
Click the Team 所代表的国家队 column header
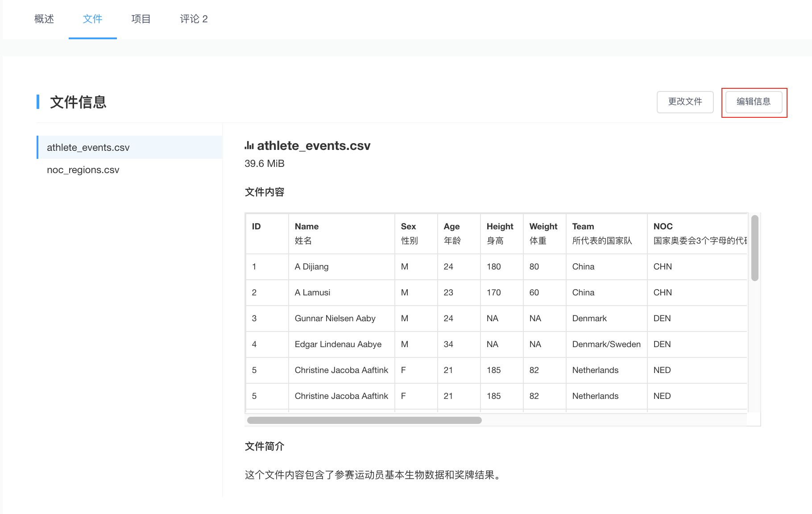pos(606,233)
